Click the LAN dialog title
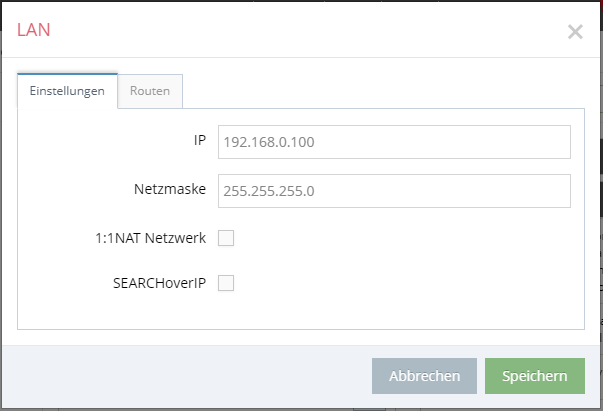Image resolution: width=603 pixels, height=411 pixels. click(x=34, y=30)
